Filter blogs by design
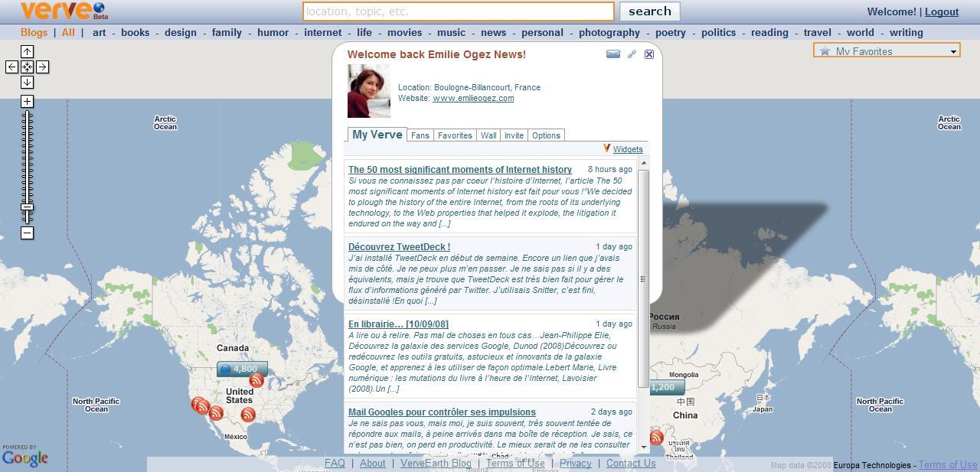This screenshot has height=472, width=980. [181, 32]
